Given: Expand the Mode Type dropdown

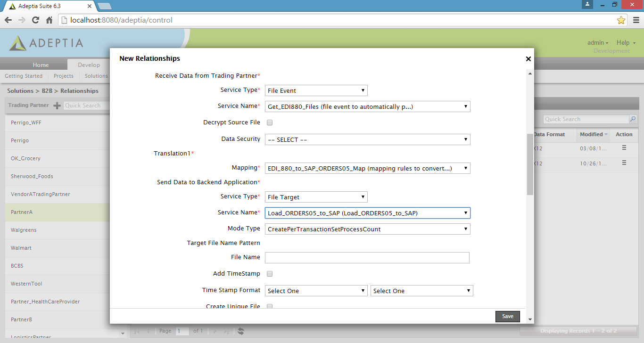Looking at the screenshot, I should (367, 229).
